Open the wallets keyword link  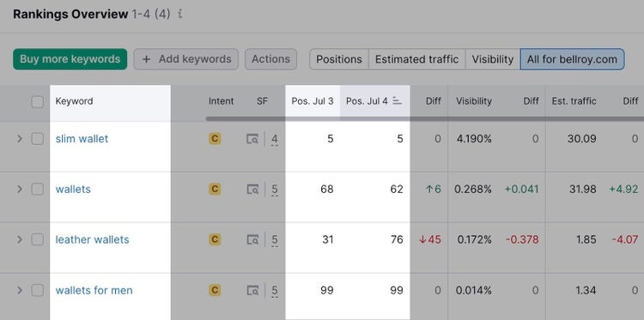click(73, 189)
